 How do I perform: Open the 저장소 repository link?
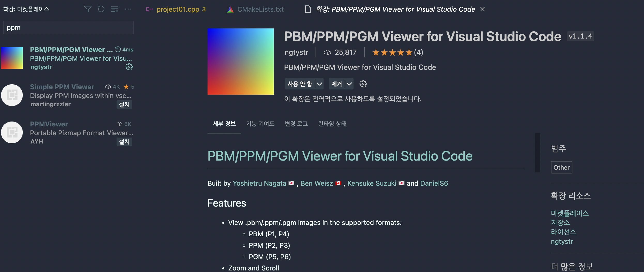[x=560, y=223]
